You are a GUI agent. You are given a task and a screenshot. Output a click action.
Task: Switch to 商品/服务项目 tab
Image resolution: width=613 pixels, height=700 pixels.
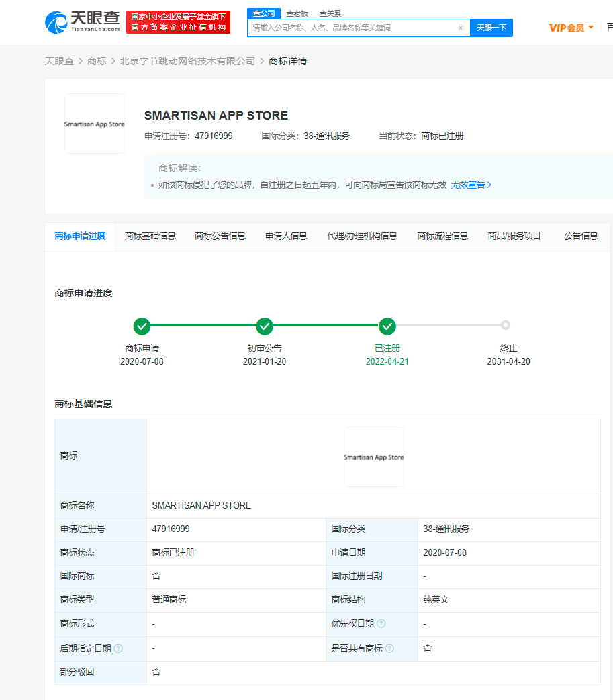tap(514, 236)
